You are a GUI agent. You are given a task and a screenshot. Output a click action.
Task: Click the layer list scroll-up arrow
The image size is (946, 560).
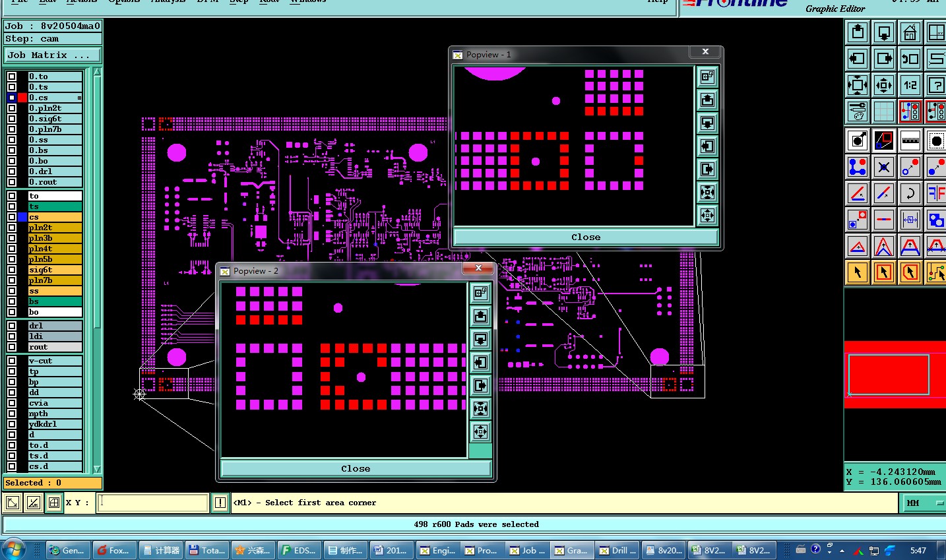pyautogui.click(x=98, y=72)
